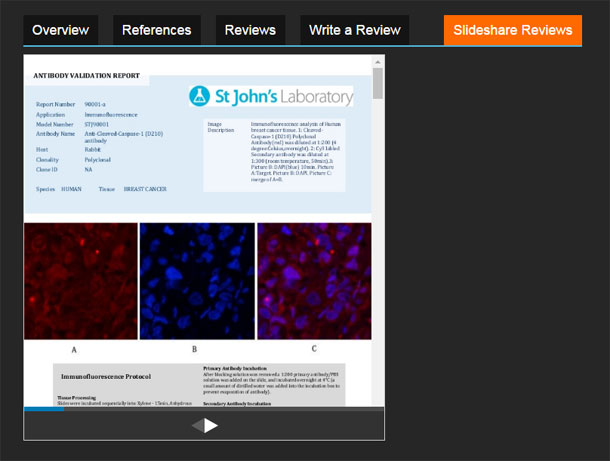This screenshot has width=610, height=461.
Task: Click the 'Immunofluorescence' application value
Action: click(111, 115)
